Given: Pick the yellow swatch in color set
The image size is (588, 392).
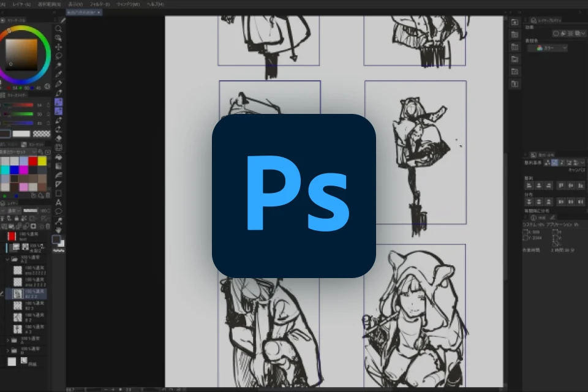Looking at the screenshot, I should [x=42, y=161].
